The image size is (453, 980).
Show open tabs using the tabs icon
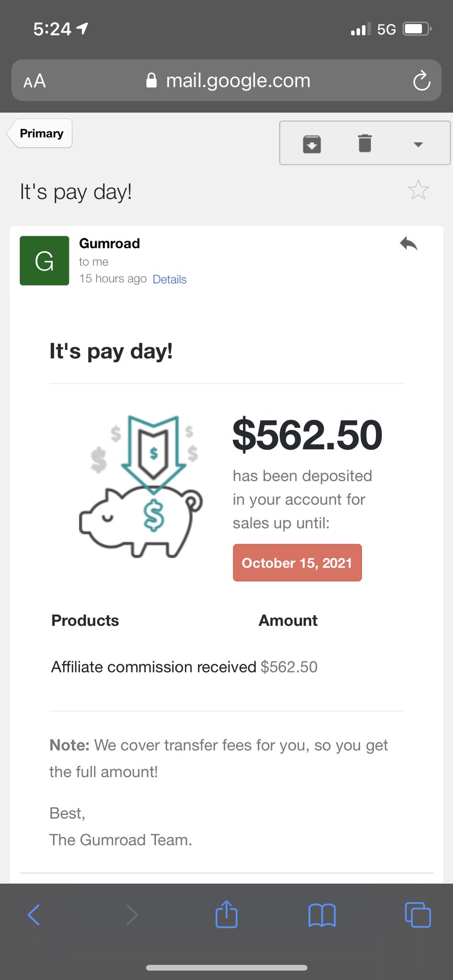(418, 914)
